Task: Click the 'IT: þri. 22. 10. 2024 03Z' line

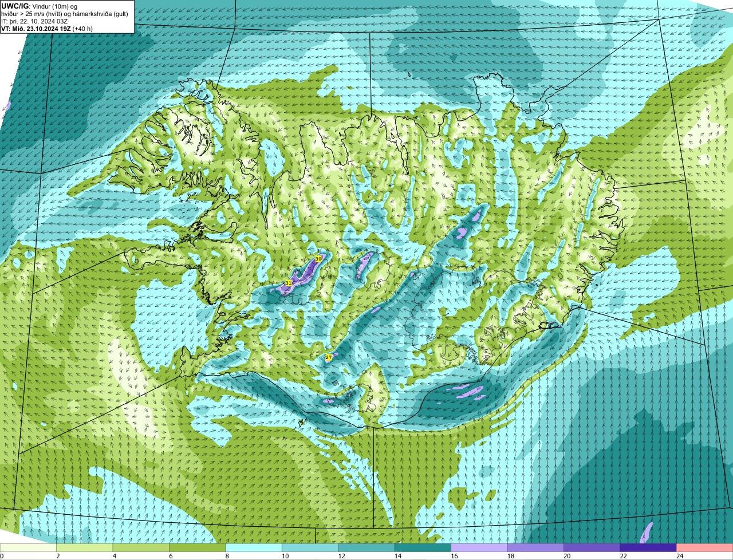Action: click(x=36, y=21)
